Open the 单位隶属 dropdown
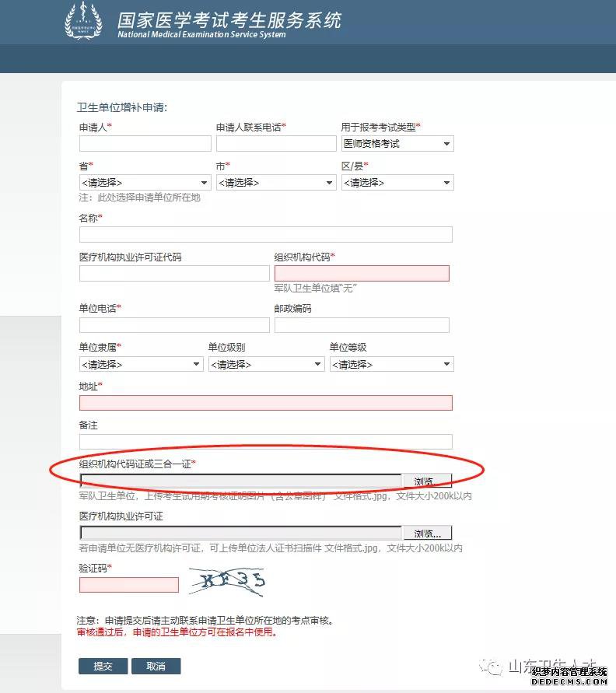The height and width of the screenshot is (693, 616). (x=141, y=364)
